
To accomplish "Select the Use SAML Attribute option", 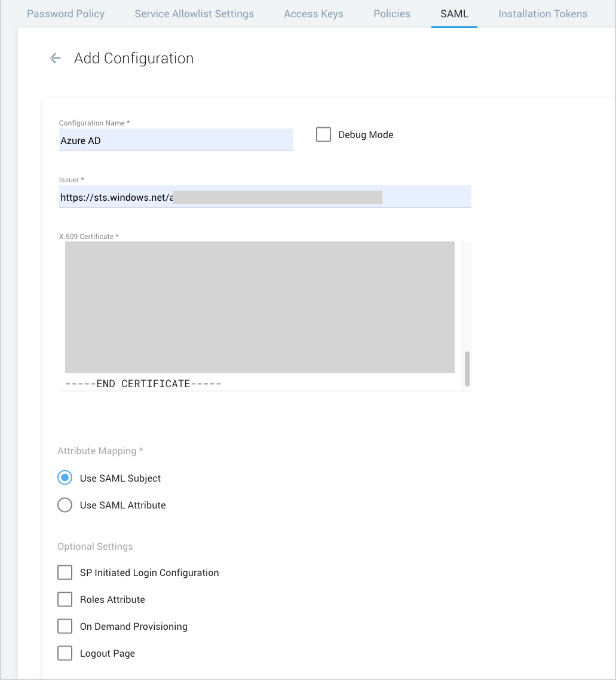I will tap(65, 504).
